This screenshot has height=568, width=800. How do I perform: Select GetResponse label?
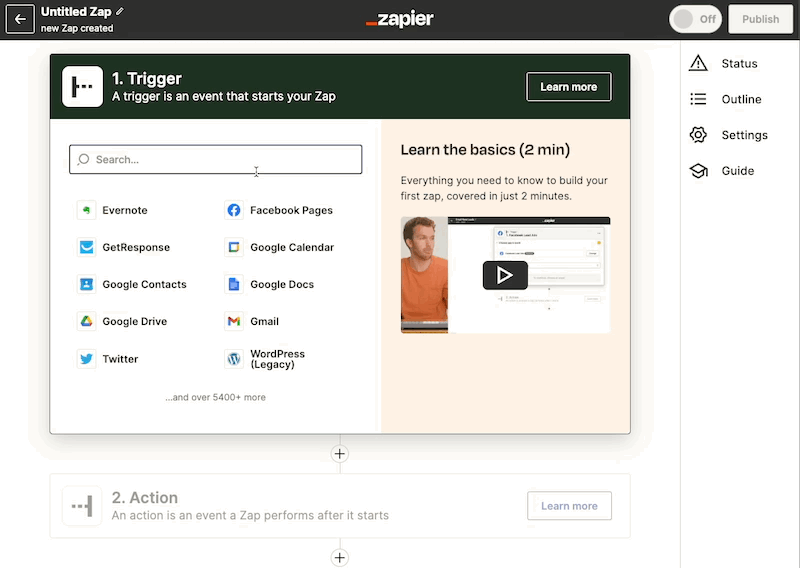coord(136,248)
